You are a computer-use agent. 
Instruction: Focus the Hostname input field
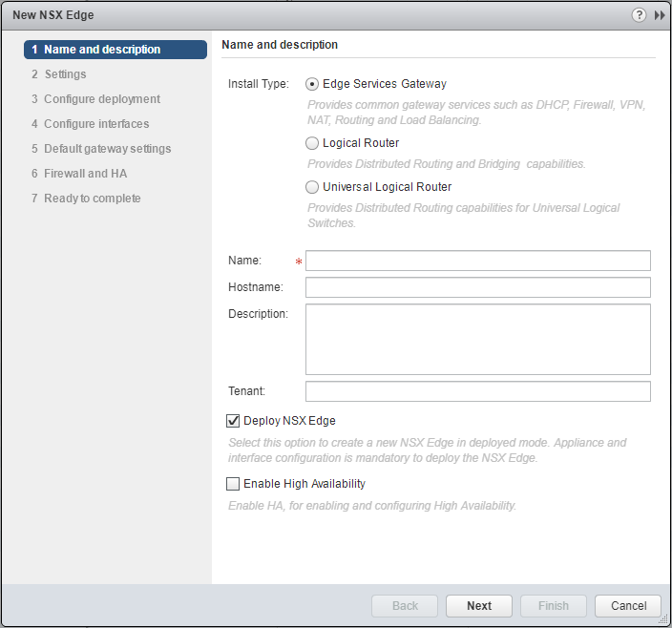(477, 287)
